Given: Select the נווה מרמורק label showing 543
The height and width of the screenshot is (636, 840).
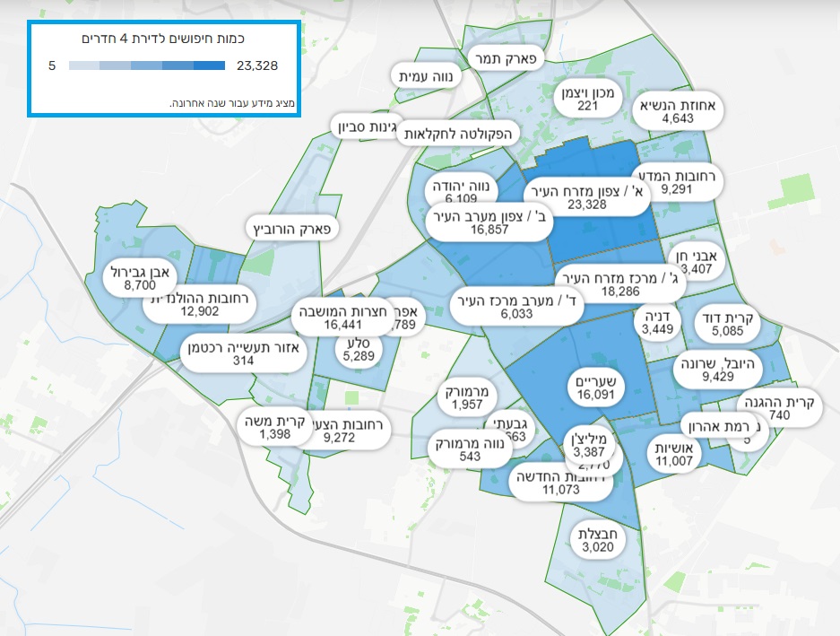Looking at the screenshot, I should (468, 450).
